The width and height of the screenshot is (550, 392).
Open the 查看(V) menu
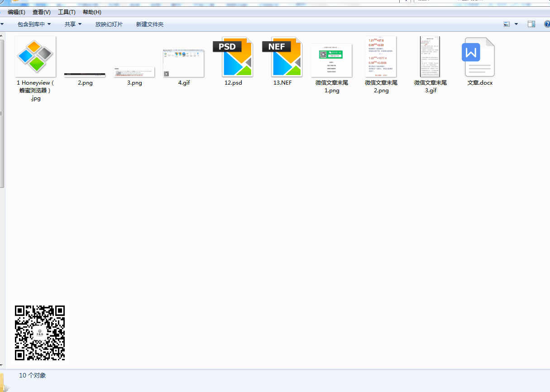click(42, 12)
